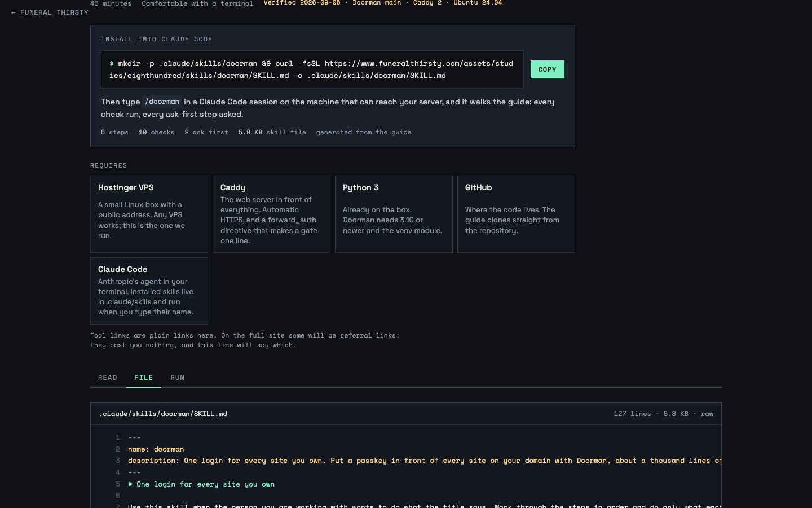Select the Python 3 requirement card
Viewport: 812px width, 508px height.
tap(394, 214)
